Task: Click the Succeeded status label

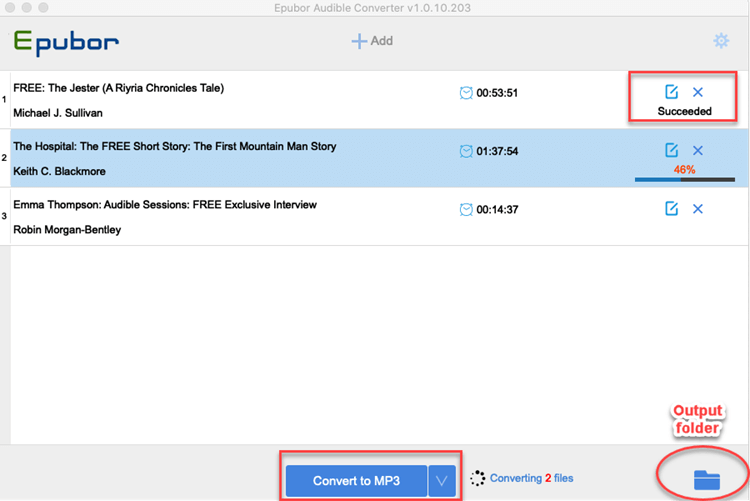Action: [684, 111]
